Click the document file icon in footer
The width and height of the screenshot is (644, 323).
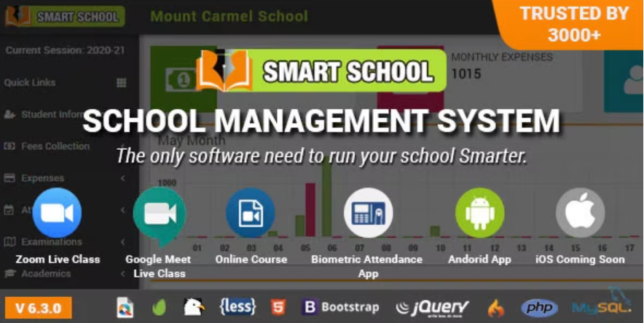pos(125,308)
